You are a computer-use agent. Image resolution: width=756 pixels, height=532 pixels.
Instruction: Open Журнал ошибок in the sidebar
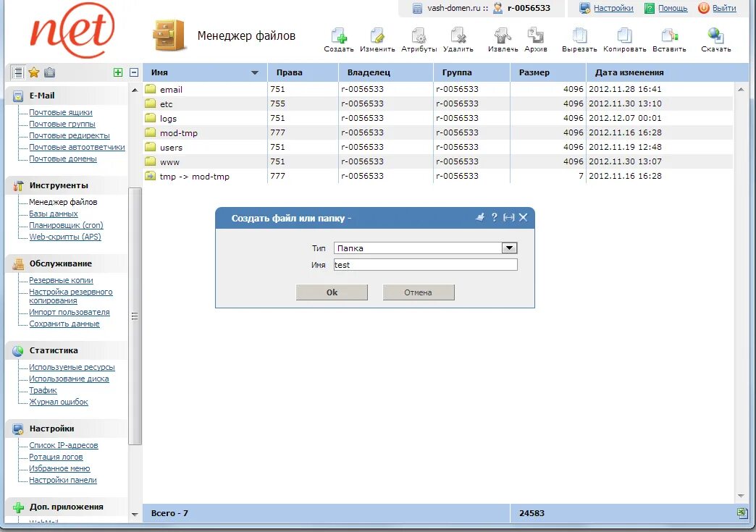59,402
